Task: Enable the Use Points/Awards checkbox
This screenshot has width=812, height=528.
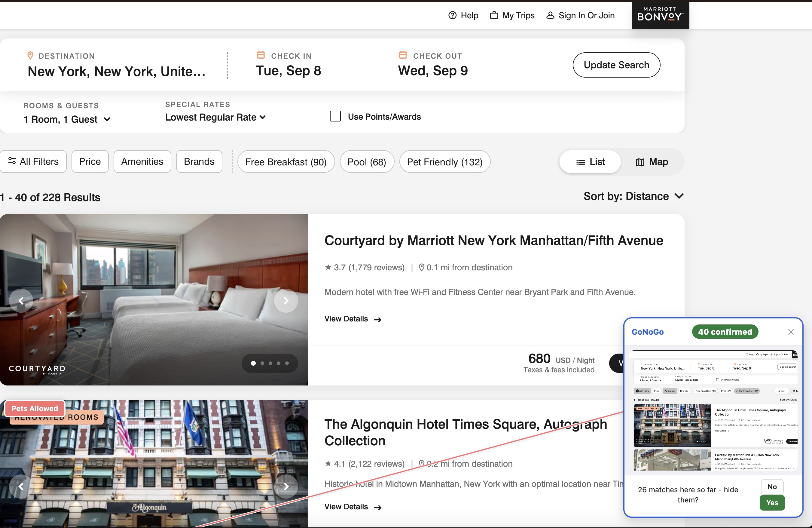Action: tap(335, 116)
